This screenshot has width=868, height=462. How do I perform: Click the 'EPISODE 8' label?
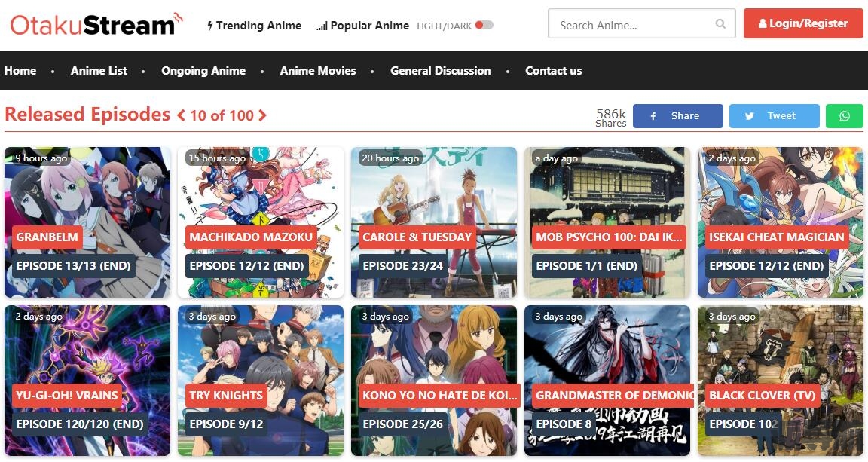pyautogui.click(x=564, y=424)
